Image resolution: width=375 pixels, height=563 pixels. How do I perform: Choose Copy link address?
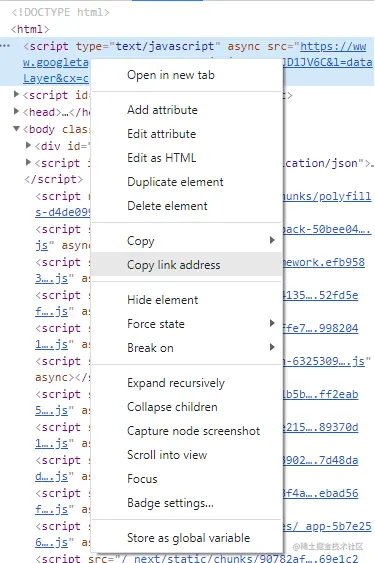tap(186, 265)
